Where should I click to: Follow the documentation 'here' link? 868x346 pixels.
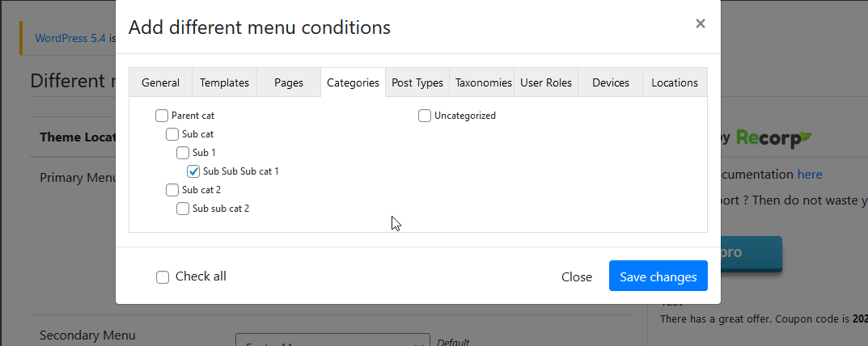point(809,175)
